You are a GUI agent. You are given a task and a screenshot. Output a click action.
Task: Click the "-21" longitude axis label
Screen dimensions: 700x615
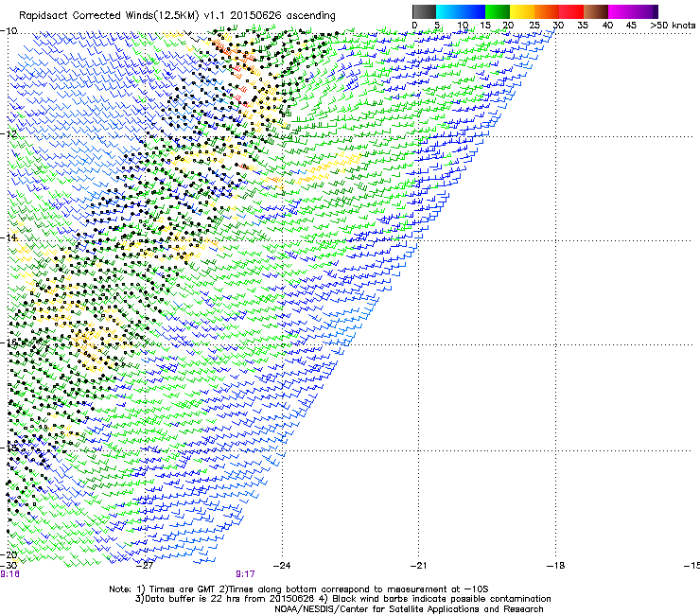418,565
